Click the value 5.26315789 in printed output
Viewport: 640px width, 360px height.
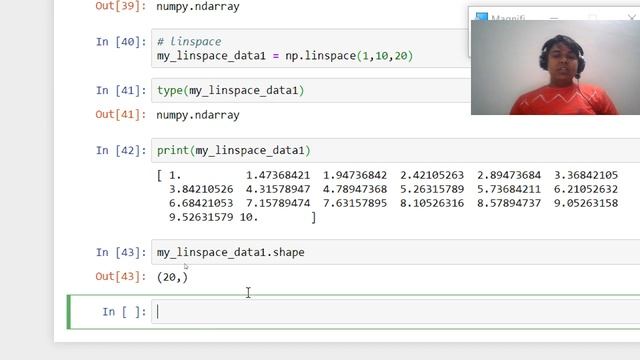[x=432, y=189]
